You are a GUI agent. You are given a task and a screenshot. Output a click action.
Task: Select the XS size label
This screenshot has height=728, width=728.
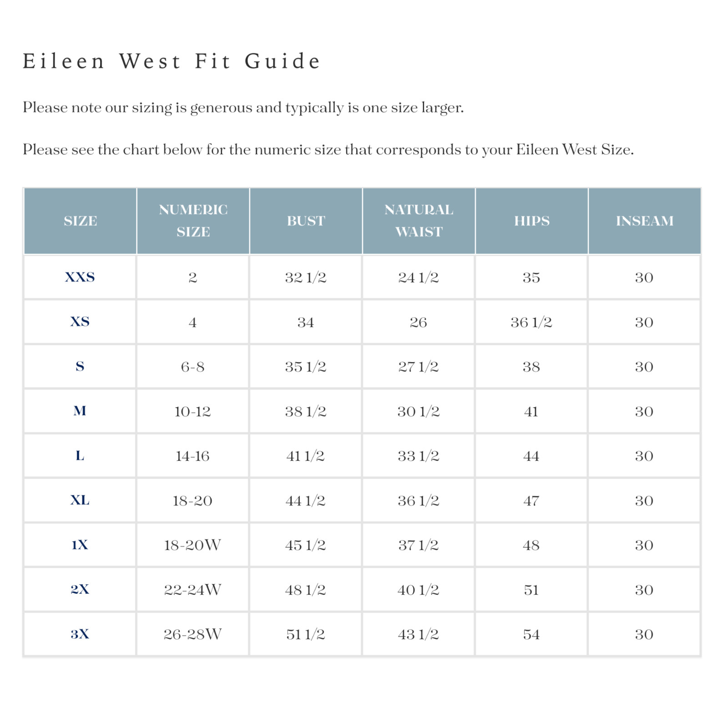click(80, 322)
